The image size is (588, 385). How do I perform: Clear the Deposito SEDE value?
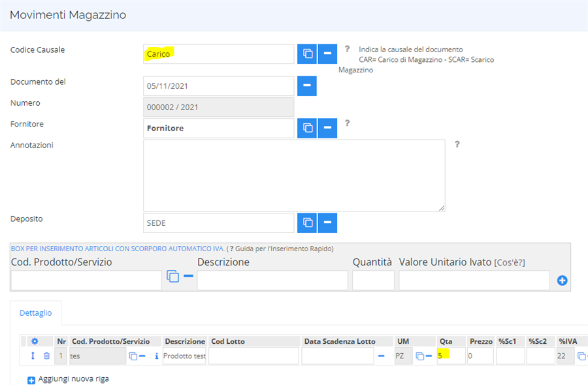pyautogui.click(x=327, y=223)
